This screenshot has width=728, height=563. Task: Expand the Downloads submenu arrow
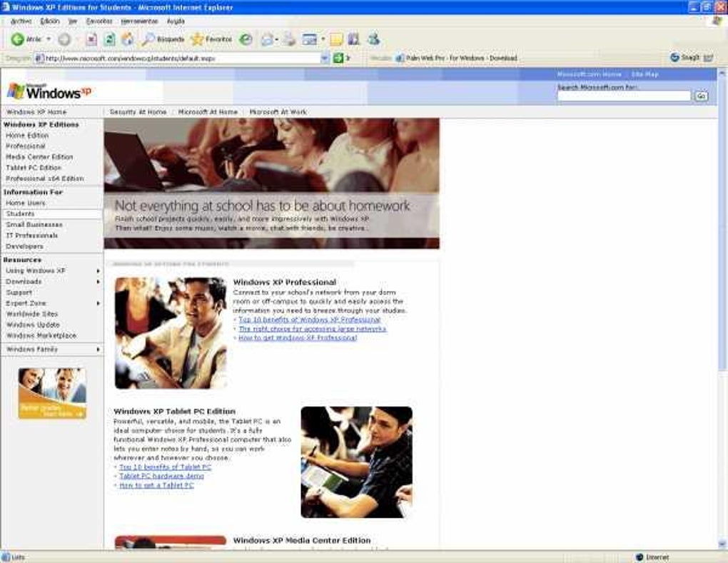[x=98, y=282]
